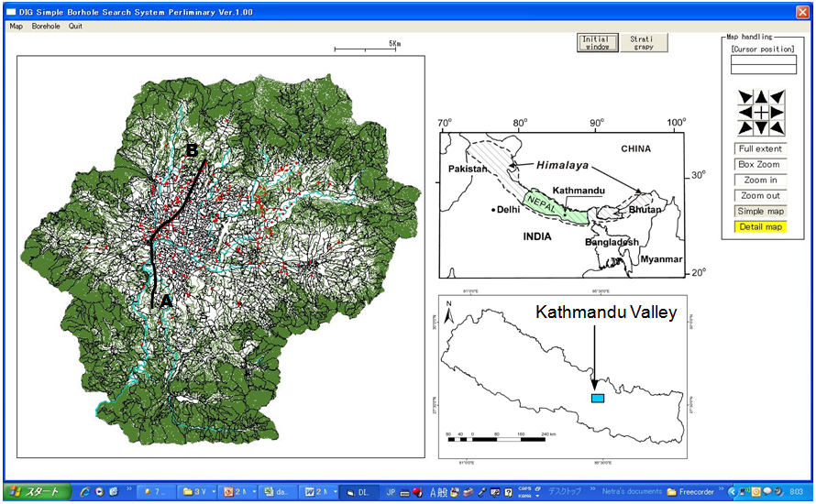Switch to Simple map mode
Viewport: 816px width, 504px height.
(760, 212)
